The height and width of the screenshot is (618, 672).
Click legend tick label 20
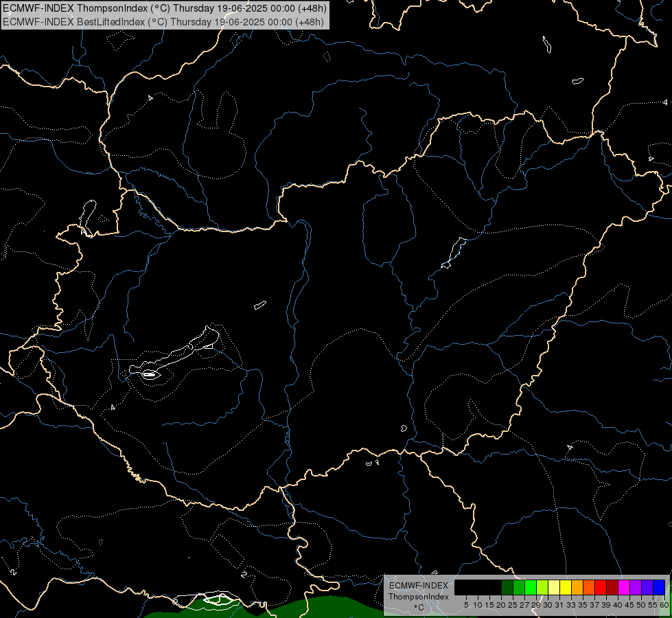[x=501, y=605]
